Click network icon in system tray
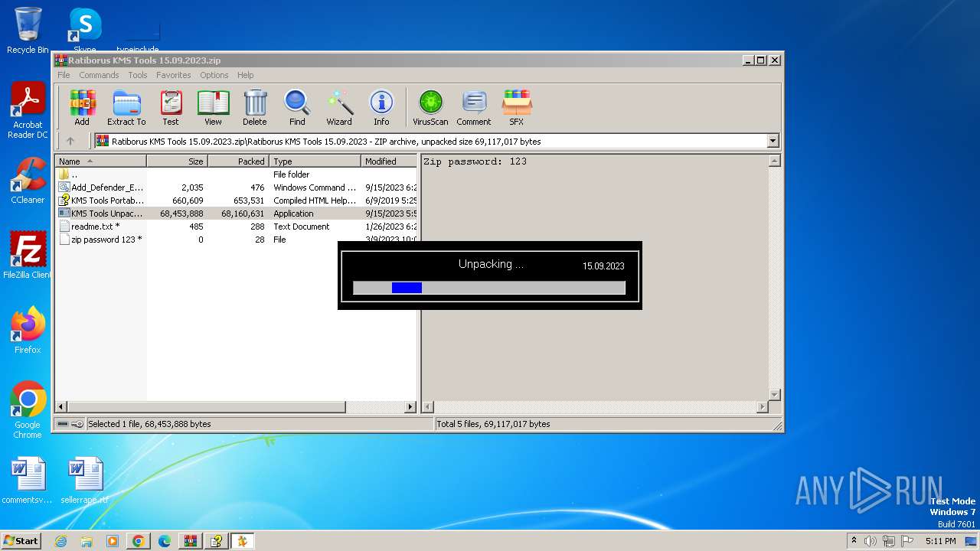Viewport: 980px width, 551px height. coord(889,541)
